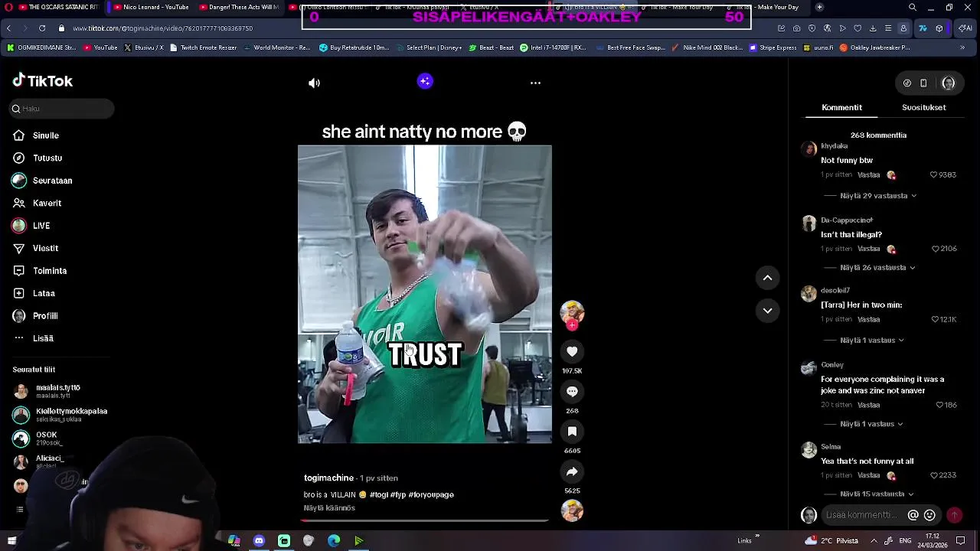This screenshot has width=980, height=551.
Task: Open the Twitch Emote Resizer bookmark
Action: coord(203,47)
